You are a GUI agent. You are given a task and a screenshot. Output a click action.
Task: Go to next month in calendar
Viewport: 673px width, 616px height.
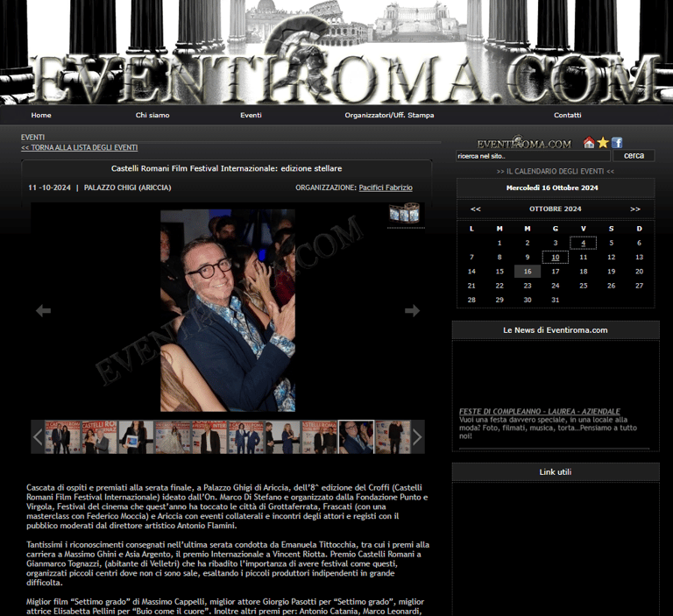[x=635, y=209]
